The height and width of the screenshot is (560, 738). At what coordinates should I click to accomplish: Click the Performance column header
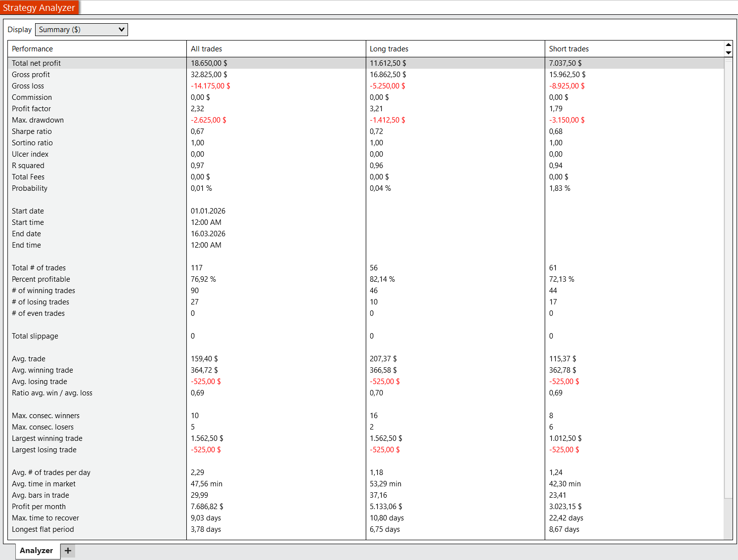(33, 49)
